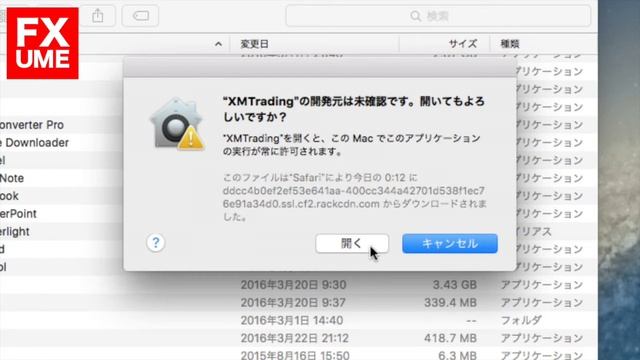Toggle sort order with name column arrow
The height and width of the screenshot is (360, 640).
(x=218, y=44)
